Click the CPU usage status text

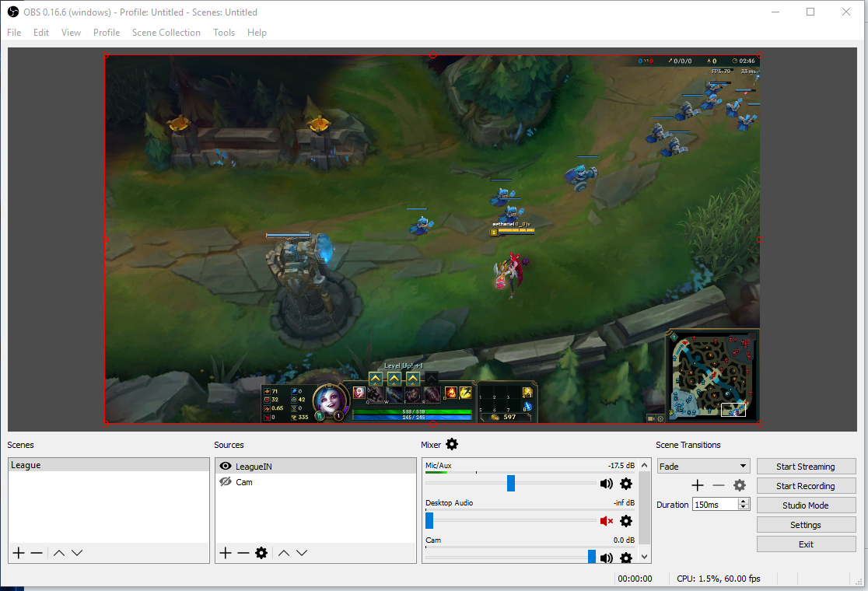click(719, 579)
